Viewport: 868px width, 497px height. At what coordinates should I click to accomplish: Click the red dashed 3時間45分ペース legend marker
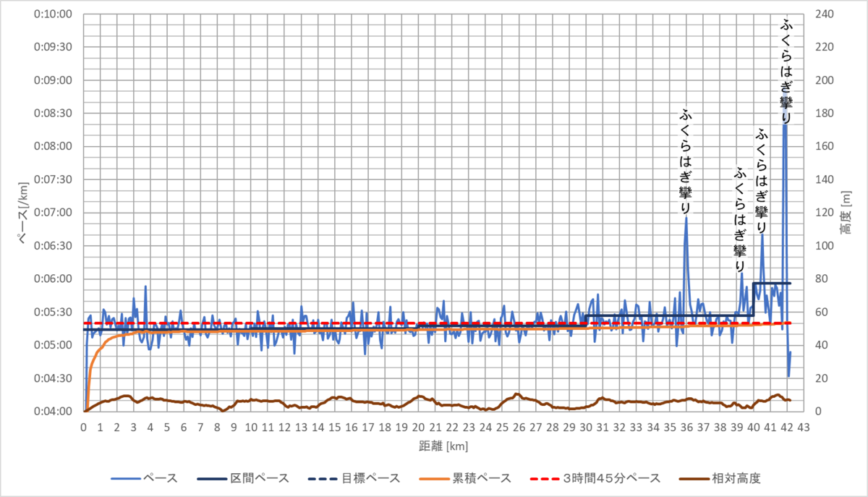coord(545,479)
